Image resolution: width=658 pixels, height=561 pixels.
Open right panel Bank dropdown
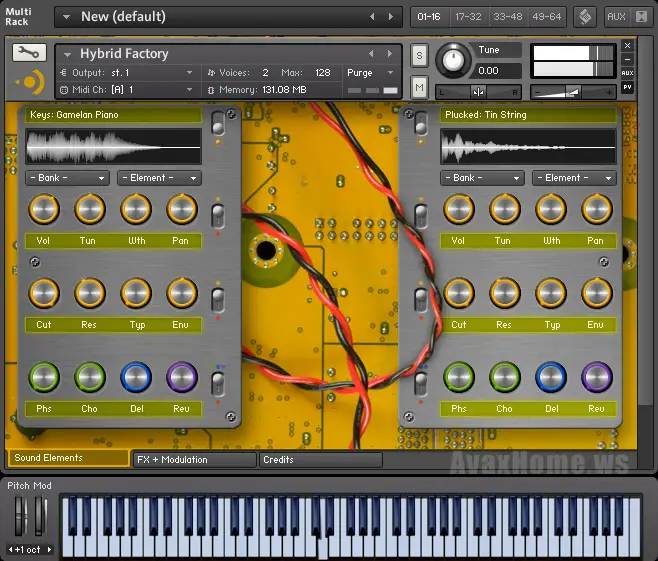pyautogui.click(x=483, y=178)
